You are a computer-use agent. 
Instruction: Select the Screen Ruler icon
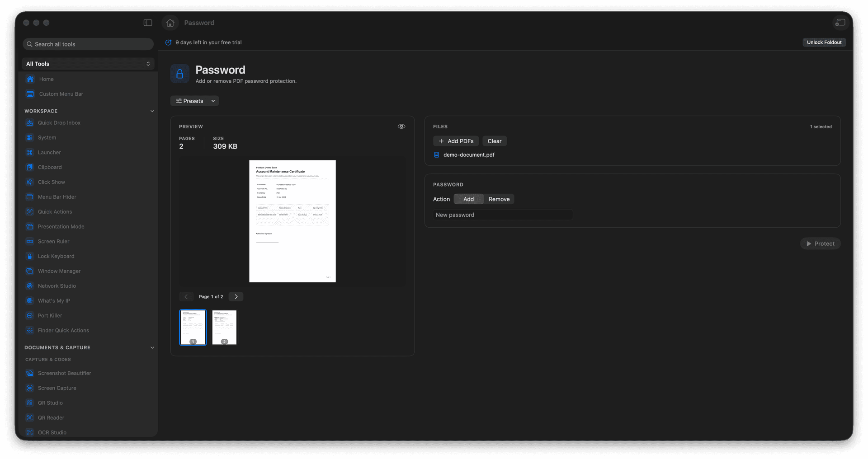(30, 241)
